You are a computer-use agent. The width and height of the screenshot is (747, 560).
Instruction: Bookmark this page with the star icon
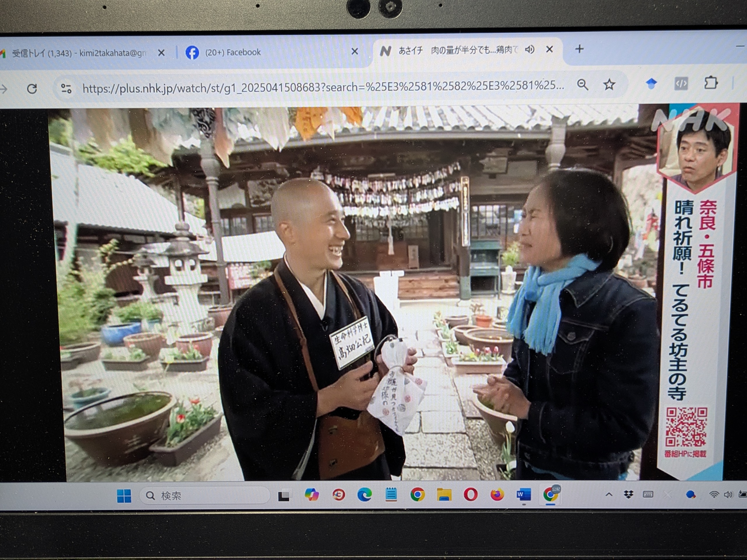609,84
